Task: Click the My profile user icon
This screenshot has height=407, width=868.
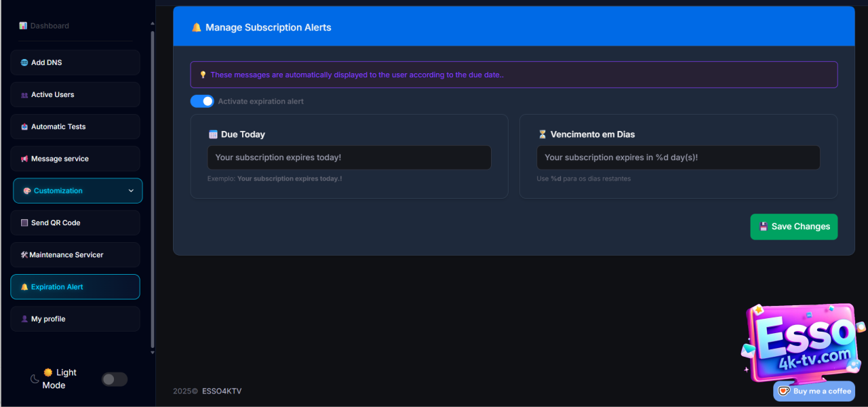Action: pyautogui.click(x=24, y=319)
